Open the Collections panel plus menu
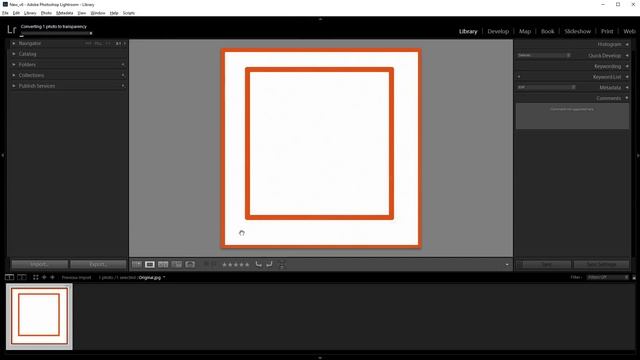 tap(123, 75)
